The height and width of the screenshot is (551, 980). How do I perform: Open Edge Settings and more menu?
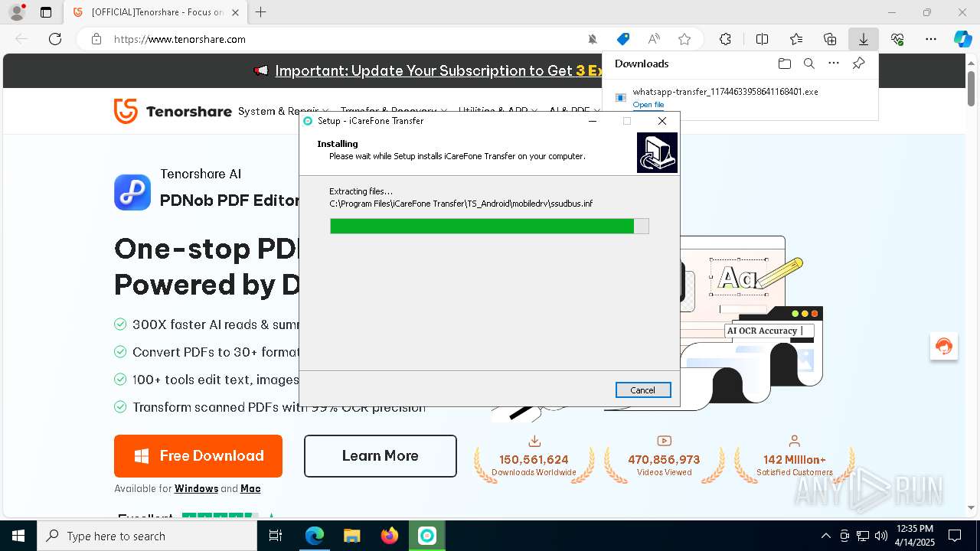coord(931,39)
